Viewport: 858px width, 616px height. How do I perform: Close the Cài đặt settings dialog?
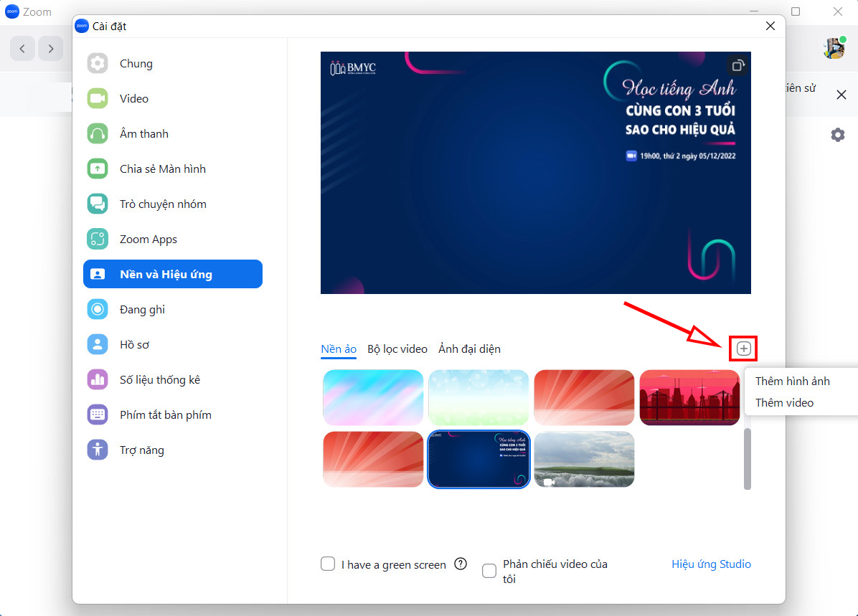pyautogui.click(x=770, y=26)
